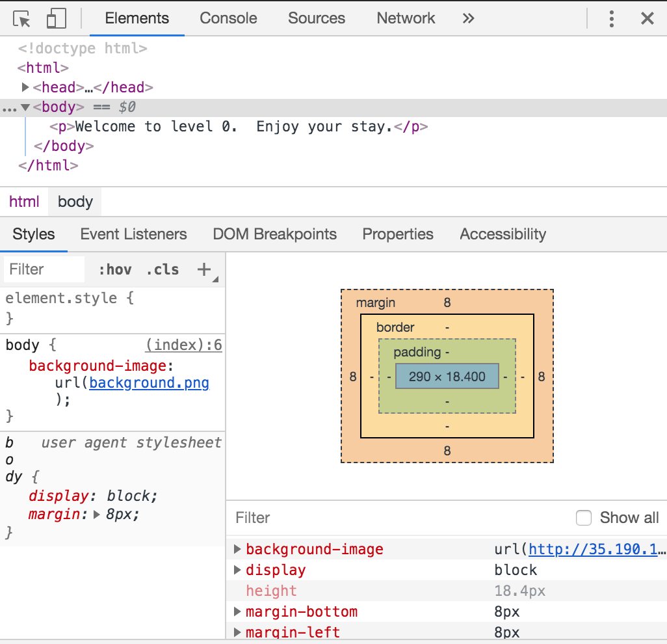Reveal hidden panels with the chevron icon

coord(469,18)
